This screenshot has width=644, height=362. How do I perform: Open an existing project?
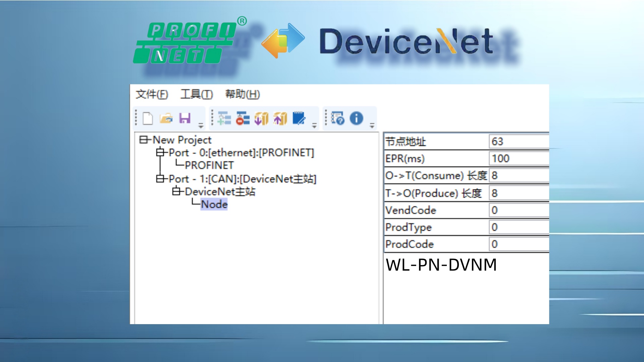166,118
